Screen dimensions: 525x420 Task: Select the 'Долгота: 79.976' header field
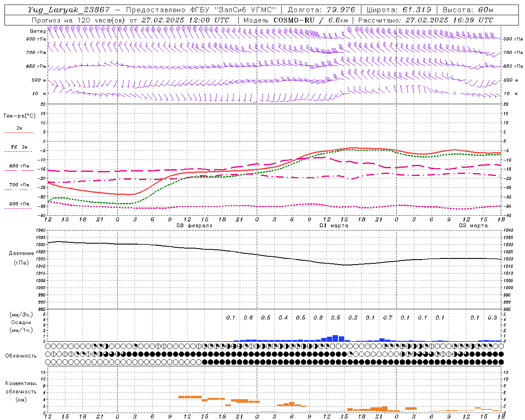(321, 10)
